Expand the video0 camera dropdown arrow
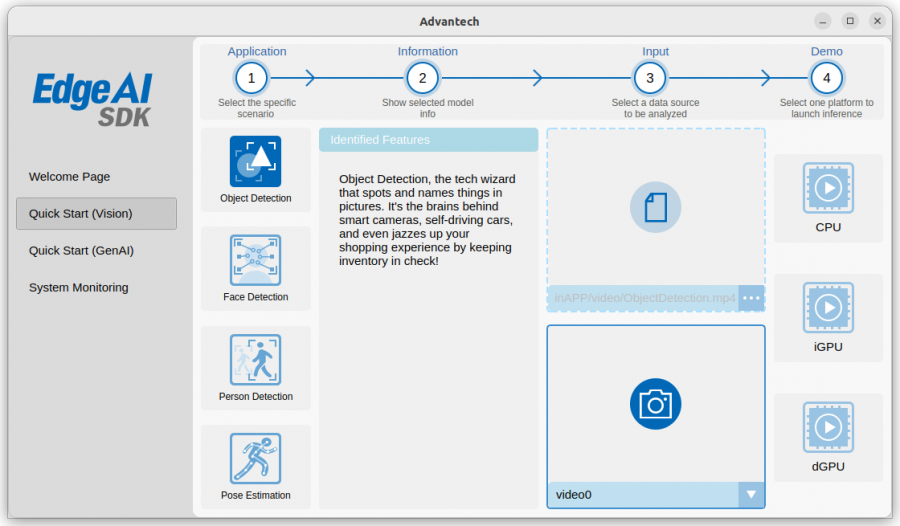The height and width of the screenshot is (526, 900). click(751, 494)
